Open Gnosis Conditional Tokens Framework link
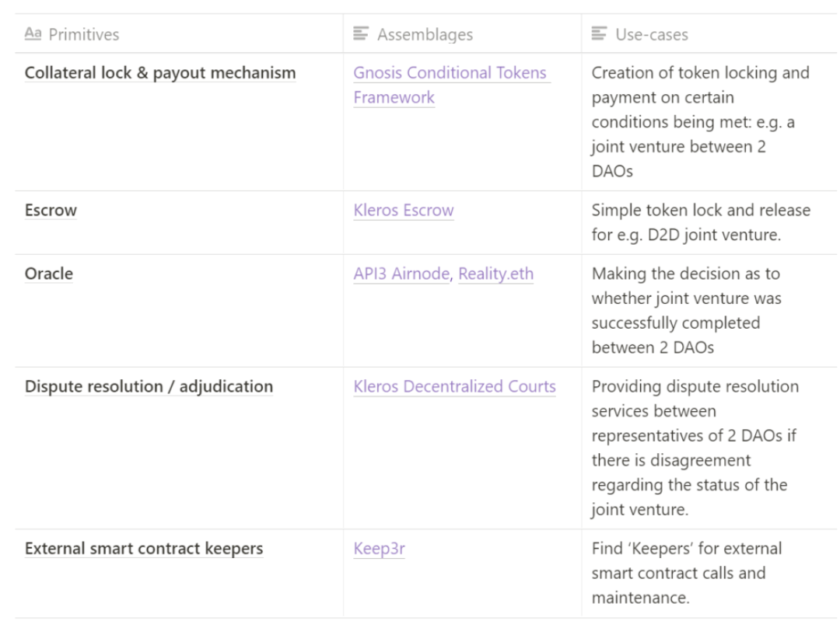840x621 pixels. tap(451, 73)
